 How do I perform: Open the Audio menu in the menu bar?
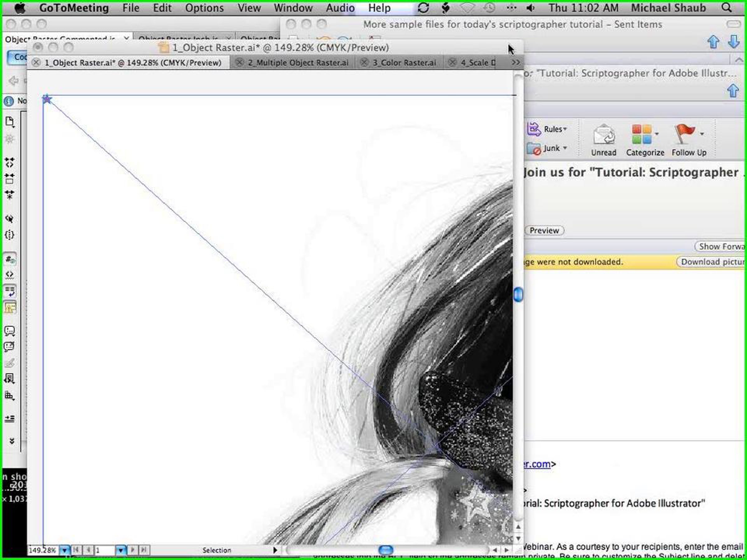[x=340, y=8]
